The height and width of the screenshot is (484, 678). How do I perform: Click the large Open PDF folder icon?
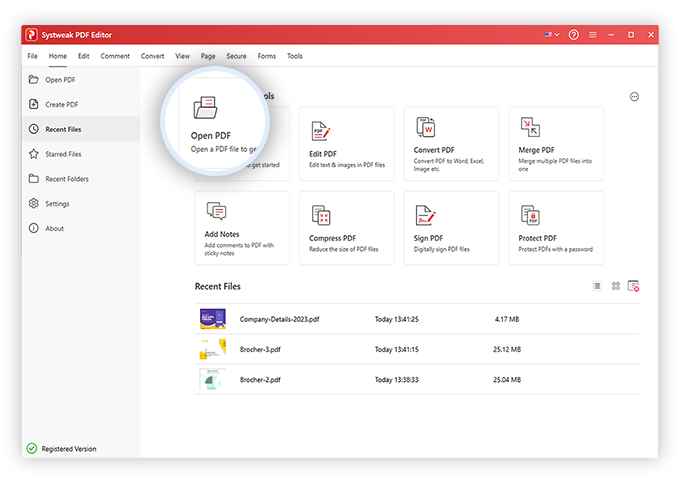click(205, 107)
